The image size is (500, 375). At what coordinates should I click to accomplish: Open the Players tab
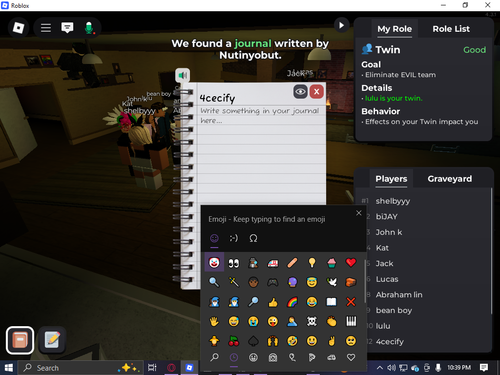[x=391, y=179]
